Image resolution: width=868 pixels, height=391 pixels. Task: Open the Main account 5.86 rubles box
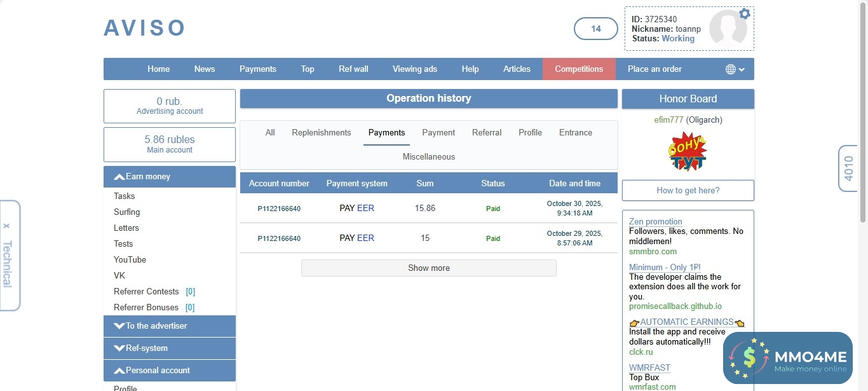click(x=170, y=145)
